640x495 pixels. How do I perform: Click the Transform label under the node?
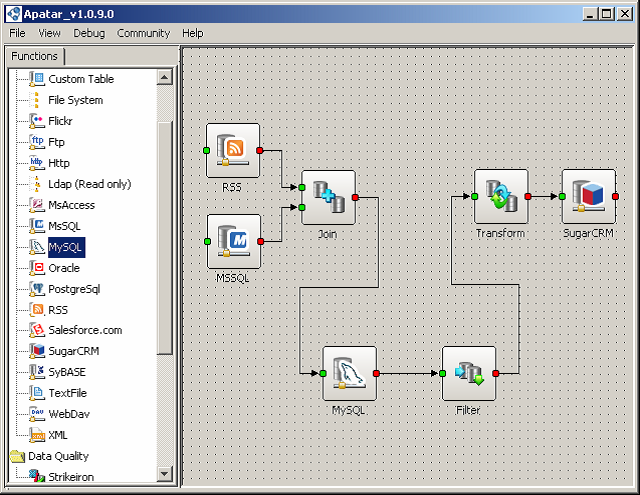pyautogui.click(x=500, y=233)
